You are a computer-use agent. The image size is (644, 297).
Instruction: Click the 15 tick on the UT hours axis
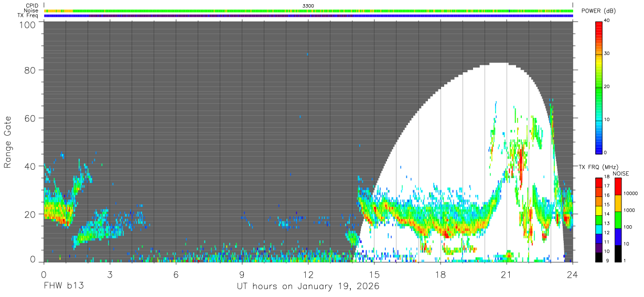[x=374, y=274]
